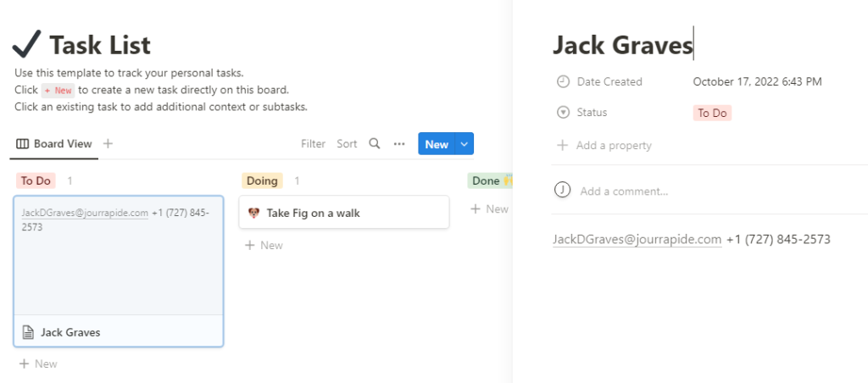Click the Date Created clock icon

click(x=563, y=82)
